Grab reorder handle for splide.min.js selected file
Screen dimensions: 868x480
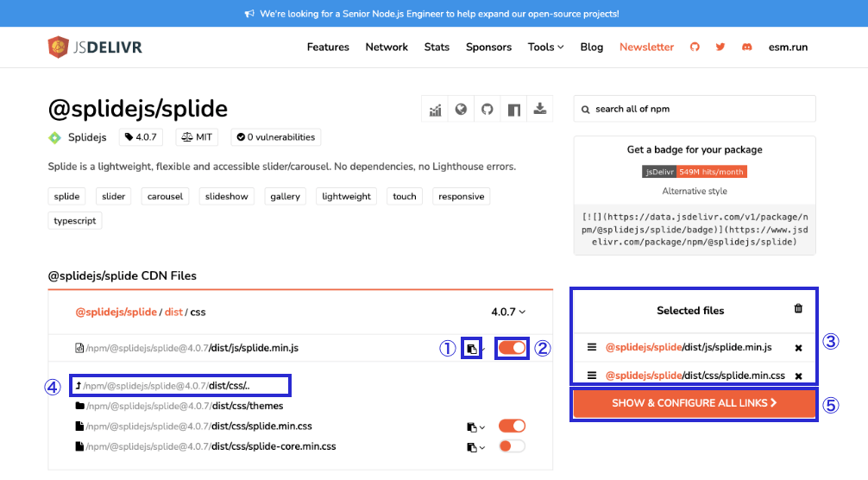[592, 347]
